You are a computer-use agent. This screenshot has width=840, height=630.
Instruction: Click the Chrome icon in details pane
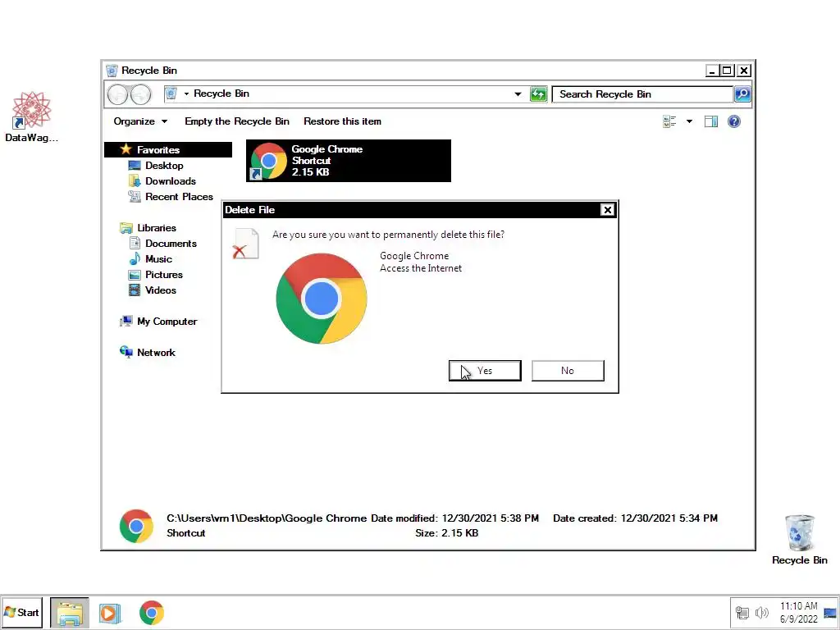click(136, 526)
